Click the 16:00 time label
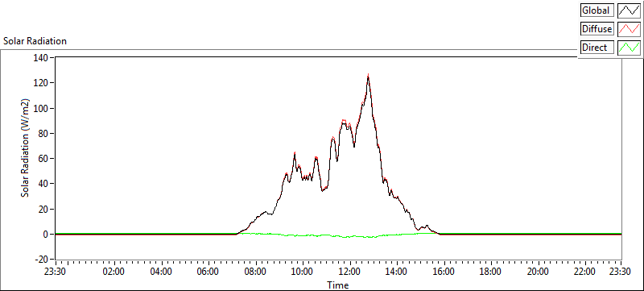 444,272
